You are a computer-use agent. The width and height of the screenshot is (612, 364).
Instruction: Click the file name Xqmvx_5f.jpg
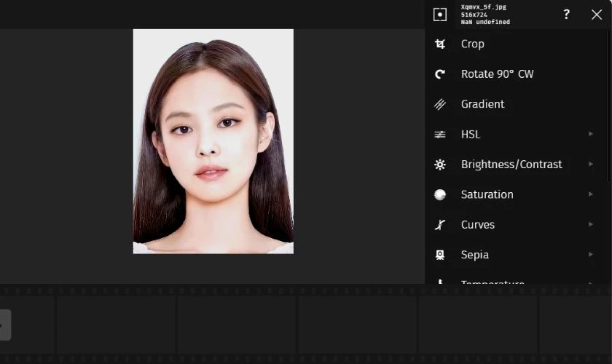click(x=484, y=7)
